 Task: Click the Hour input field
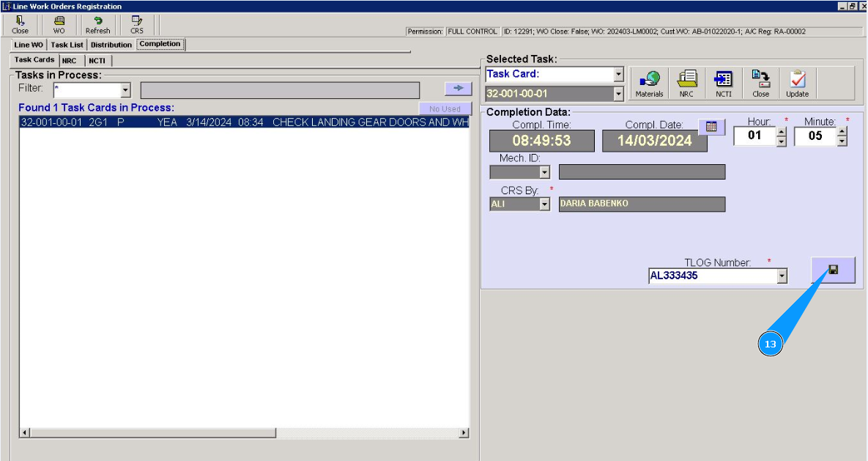[x=754, y=136]
